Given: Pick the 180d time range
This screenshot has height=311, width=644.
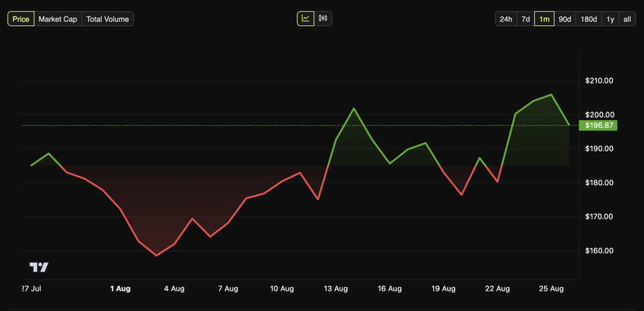Looking at the screenshot, I should (589, 19).
